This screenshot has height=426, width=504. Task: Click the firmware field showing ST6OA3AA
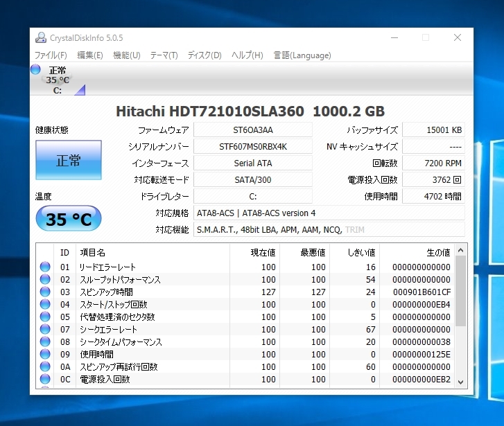coord(252,130)
